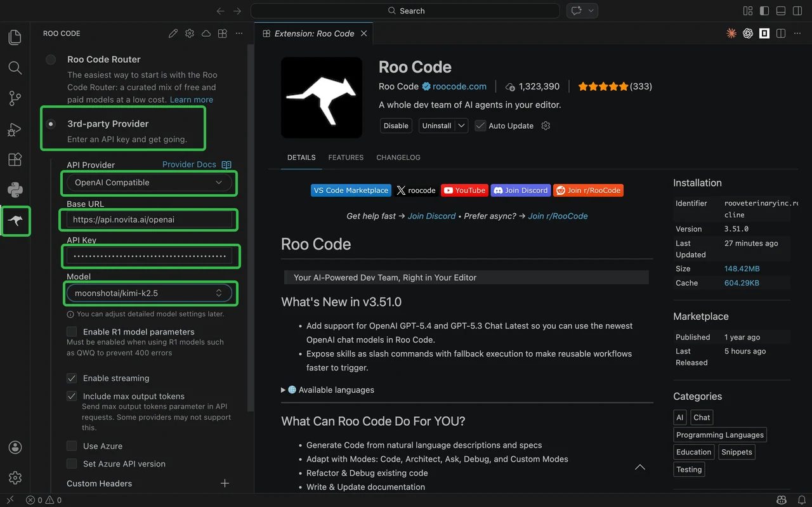
Task: Open Claude orange starburst icon in editor toolbar
Action: (x=731, y=34)
